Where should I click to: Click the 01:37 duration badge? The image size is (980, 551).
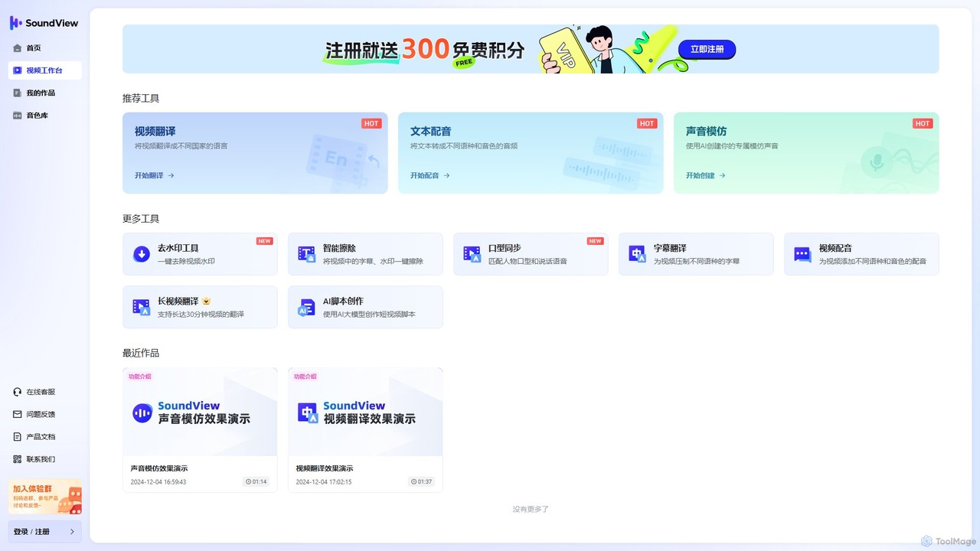(x=422, y=482)
